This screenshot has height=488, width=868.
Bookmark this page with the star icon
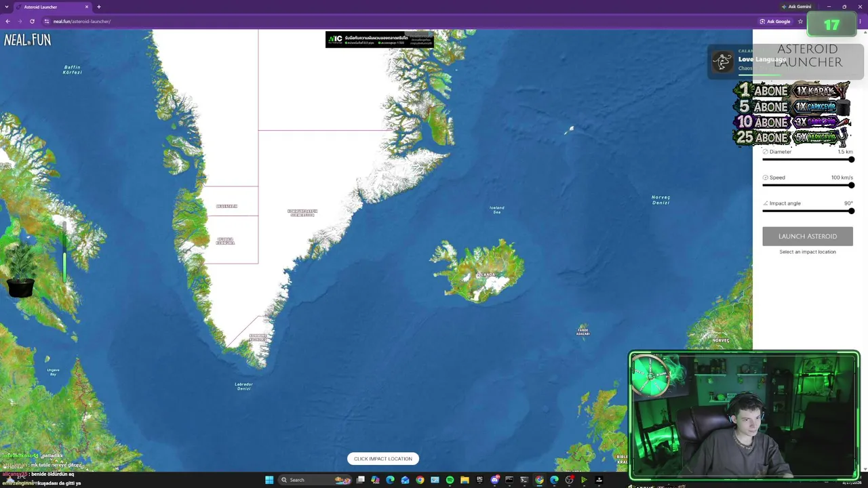(x=800, y=21)
